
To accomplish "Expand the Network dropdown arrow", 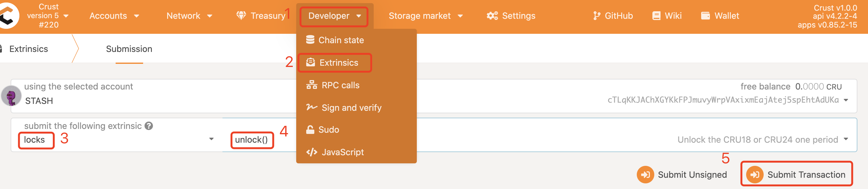I will point(210,16).
